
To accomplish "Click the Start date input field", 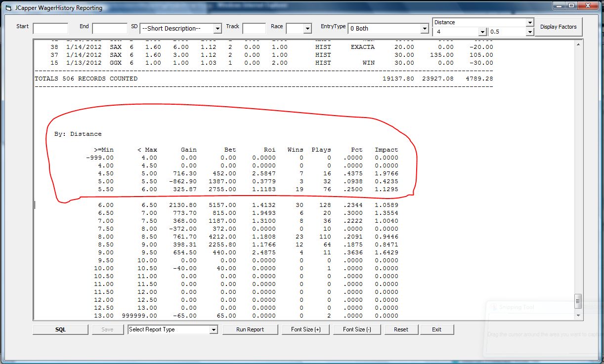I will coord(50,28).
